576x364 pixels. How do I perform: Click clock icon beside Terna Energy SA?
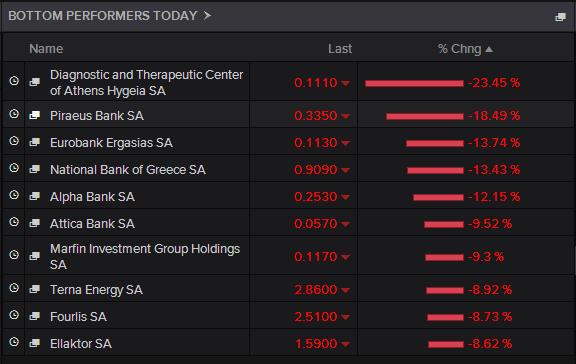pos(14,288)
